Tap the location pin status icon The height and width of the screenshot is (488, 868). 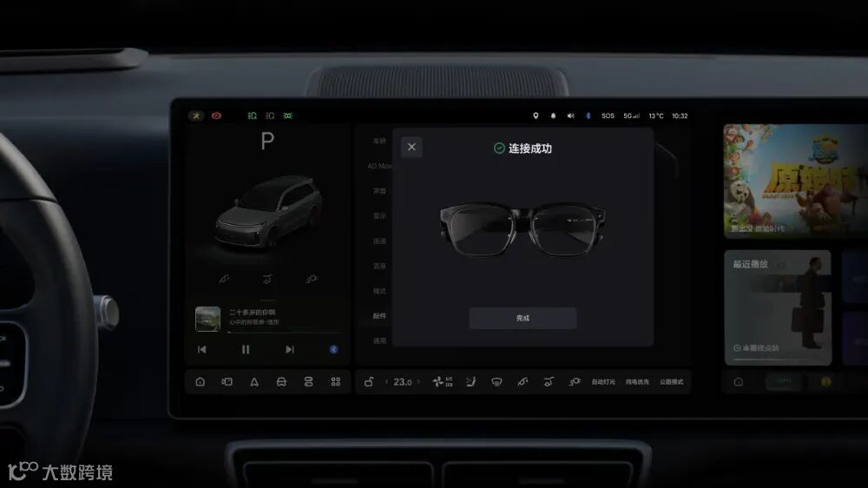(536, 115)
